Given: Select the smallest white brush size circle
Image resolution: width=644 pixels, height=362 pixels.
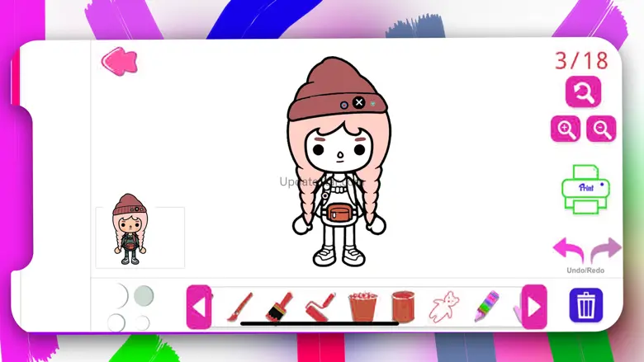Looking at the screenshot, I should [x=143, y=322].
